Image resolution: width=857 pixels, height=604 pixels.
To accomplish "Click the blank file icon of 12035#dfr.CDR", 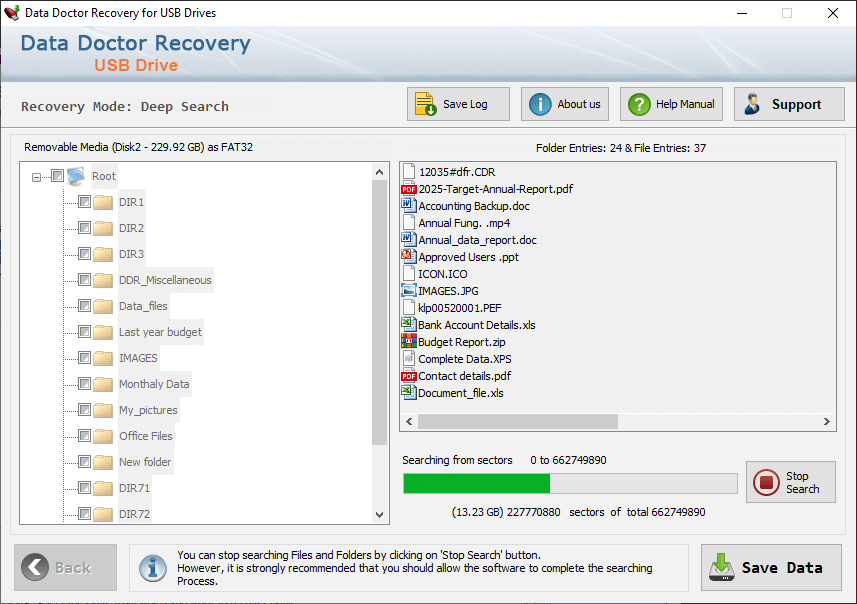I will point(409,172).
